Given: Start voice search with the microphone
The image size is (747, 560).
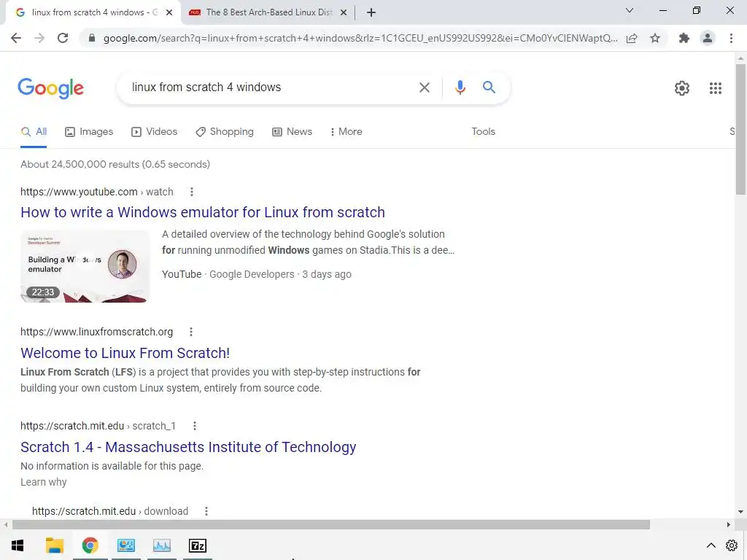Looking at the screenshot, I should [x=460, y=87].
